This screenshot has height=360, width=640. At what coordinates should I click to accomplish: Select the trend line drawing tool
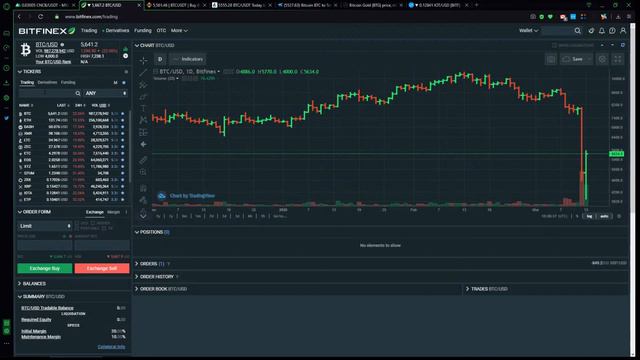coord(143,73)
